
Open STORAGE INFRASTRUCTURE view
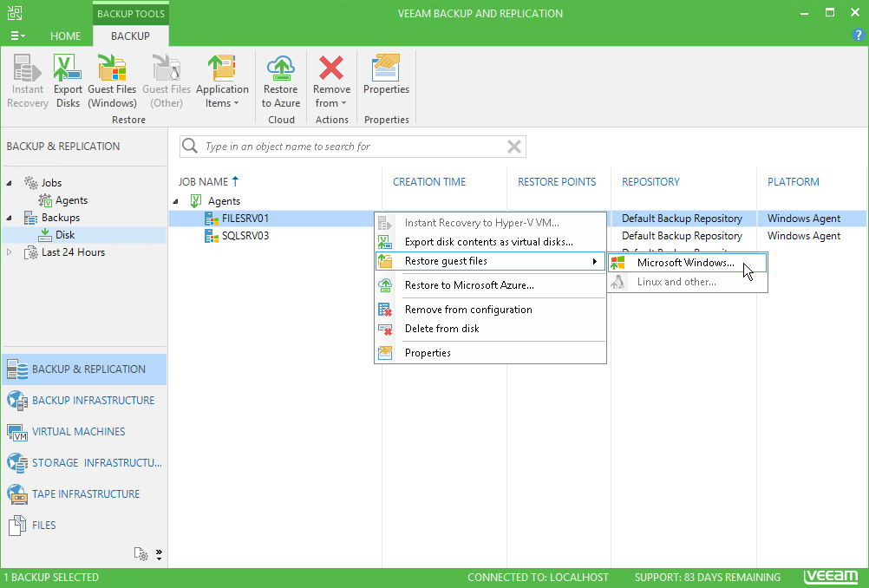pyautogui.click(x=84, y=463)
